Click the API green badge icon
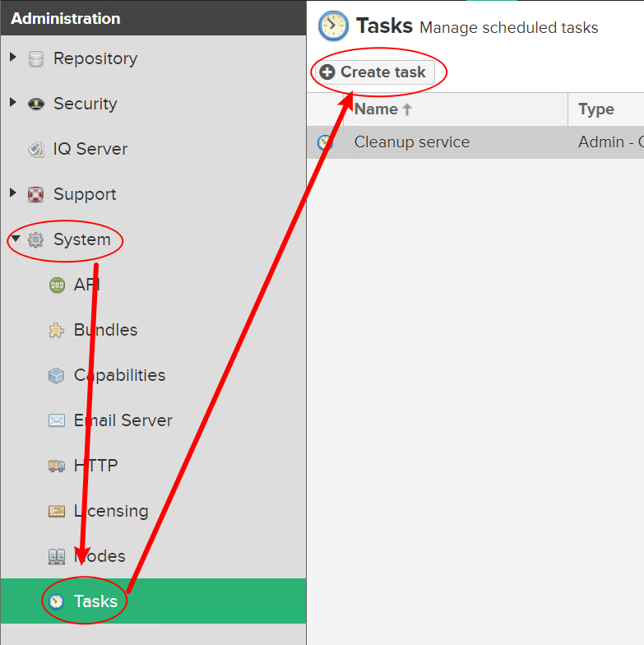Image resolution: width=644 pixels, height=645 pixels. pos(57,285)
